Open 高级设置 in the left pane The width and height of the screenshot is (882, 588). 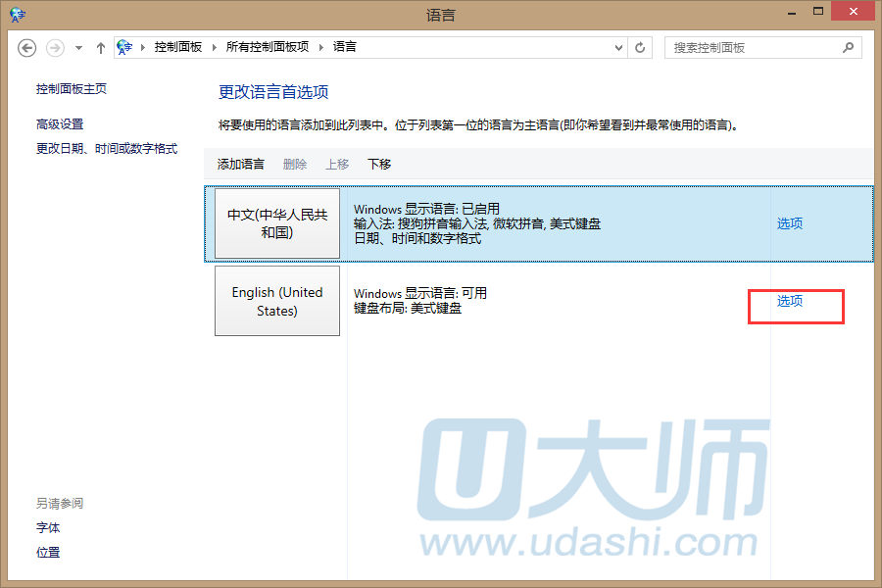pyautogui.click(x=60, y=124)
